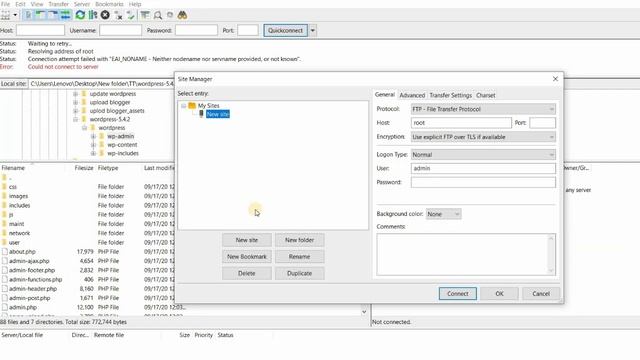Click the Site Manager Password field
This screenshot has height=360, width=640.
click(x=483, y=182)
